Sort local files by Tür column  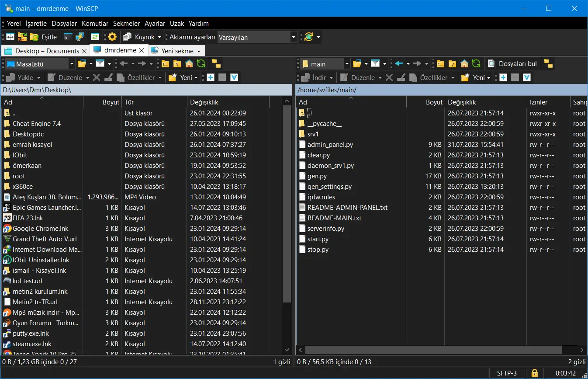tap(154, 102)
